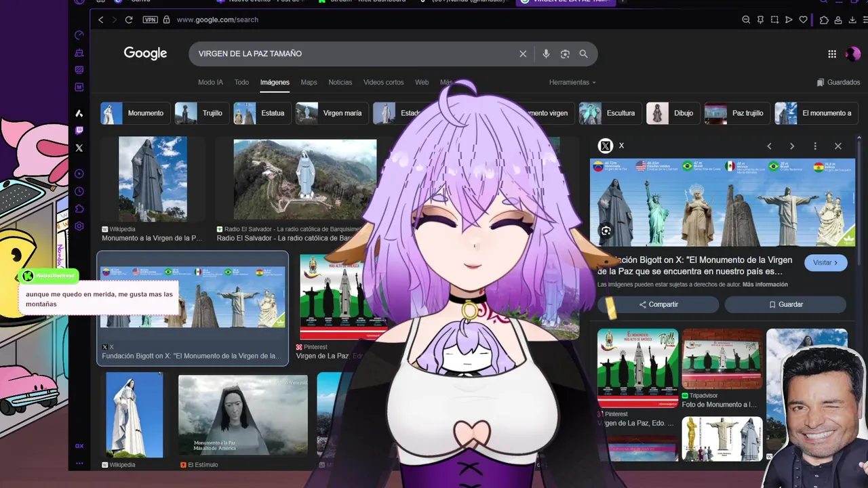Take a snapshot with the capture icon
Screen dimensions: 868x488
[x=774, y=20]
